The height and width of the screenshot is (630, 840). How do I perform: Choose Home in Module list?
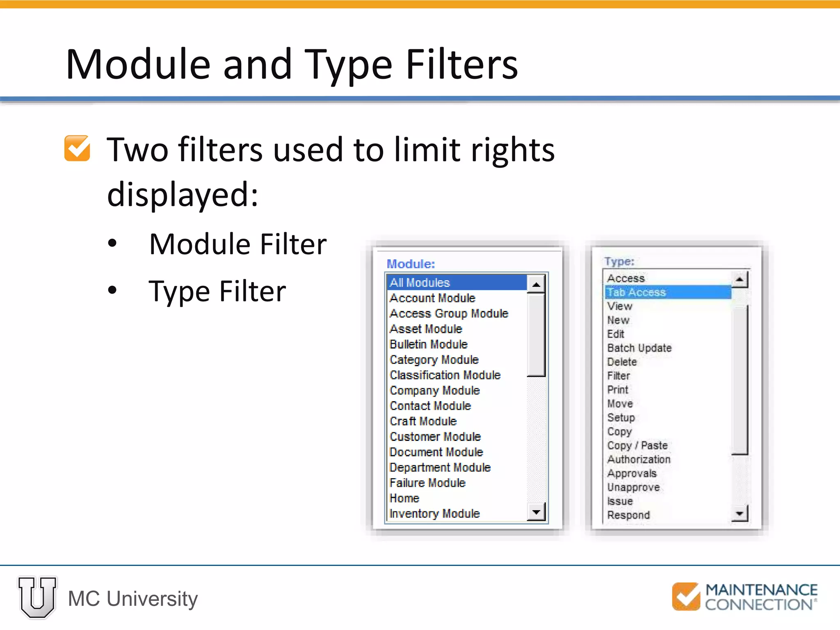tap(457, 498)
